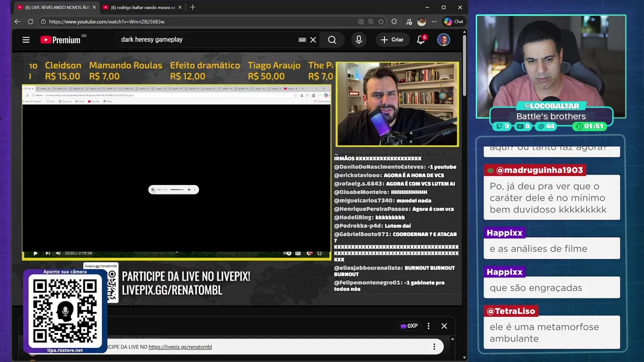
Task: Click @DaniloDoNascimentoEsteves chat message
Action: (x=395, y=167)
